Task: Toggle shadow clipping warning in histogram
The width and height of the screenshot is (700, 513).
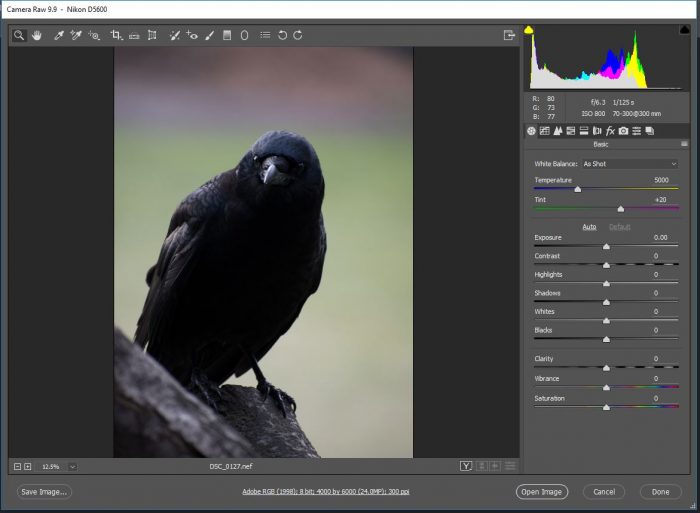Action: pos(529,30)
